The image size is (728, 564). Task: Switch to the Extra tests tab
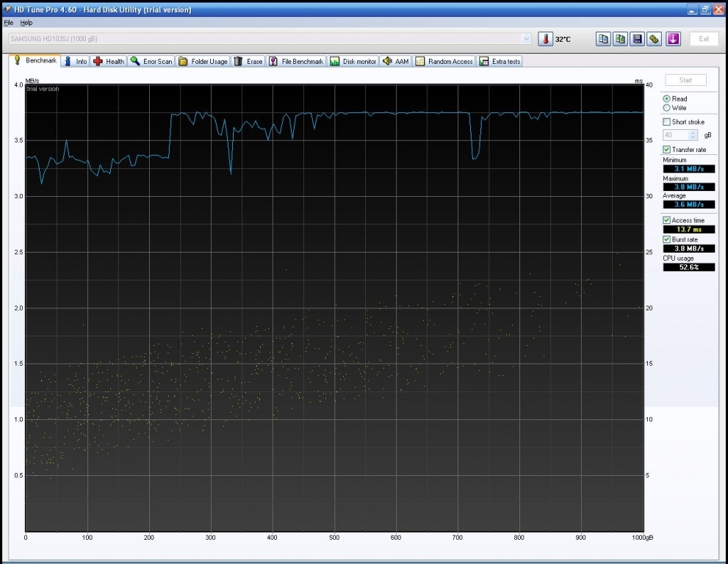500,61
